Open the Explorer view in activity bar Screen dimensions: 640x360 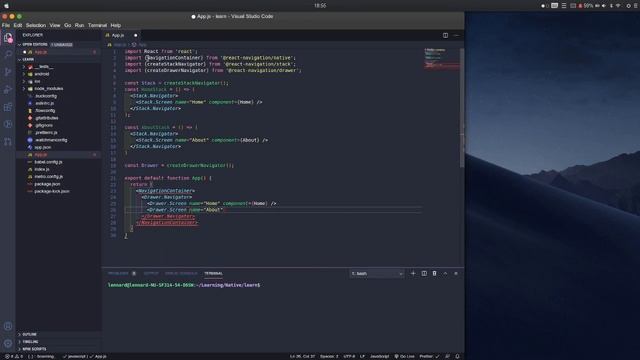coord(8,38)
